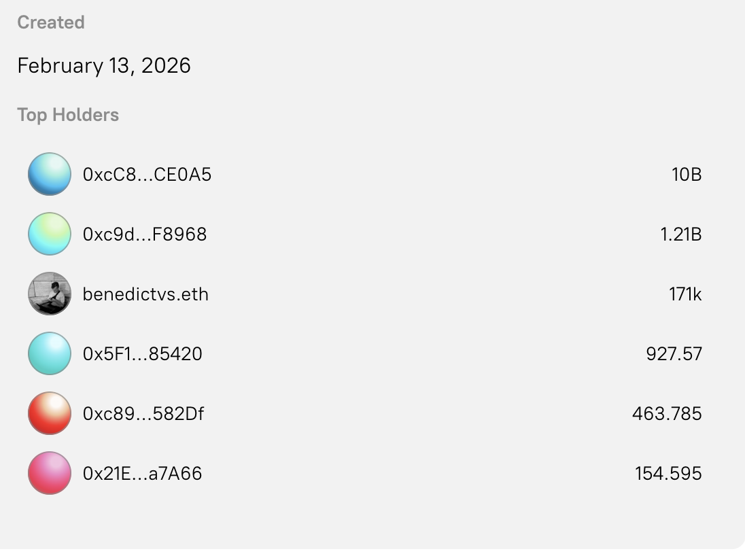This screenshot has height=560, width=745.
Task: Select the green sphere avatar beside 0xc9d...F8968
Action: coord(49,234)
